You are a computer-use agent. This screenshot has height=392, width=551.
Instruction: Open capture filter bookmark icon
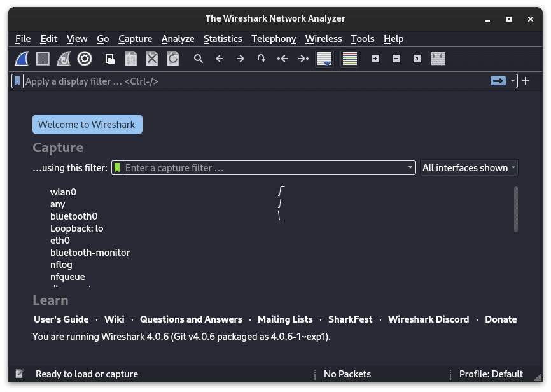pos(117,168)
